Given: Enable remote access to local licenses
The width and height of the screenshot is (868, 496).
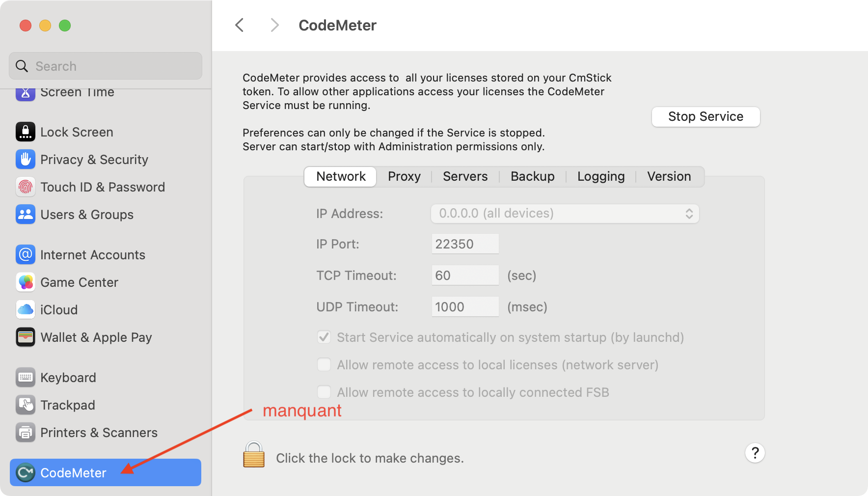Looking at the screenshot, I should click(324, 365).
